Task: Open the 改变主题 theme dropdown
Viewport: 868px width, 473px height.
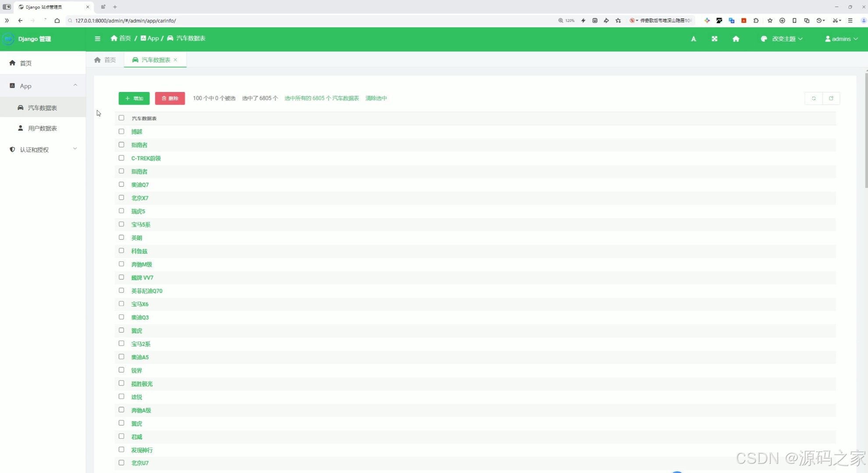Action: [783, 39]
